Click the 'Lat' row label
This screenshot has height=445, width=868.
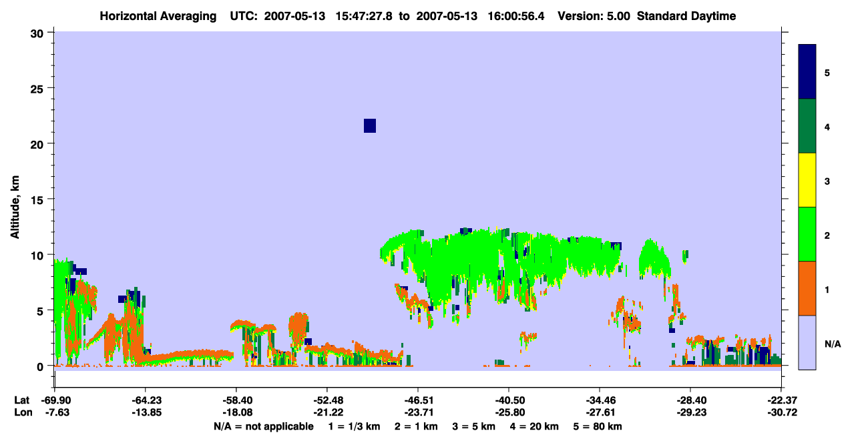pyautogui.click(x=21, y=400)
